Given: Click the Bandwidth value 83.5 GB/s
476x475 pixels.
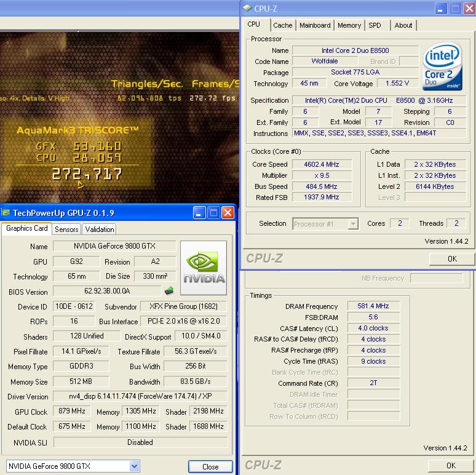Looking at the screenshot, I should (195, 381).
